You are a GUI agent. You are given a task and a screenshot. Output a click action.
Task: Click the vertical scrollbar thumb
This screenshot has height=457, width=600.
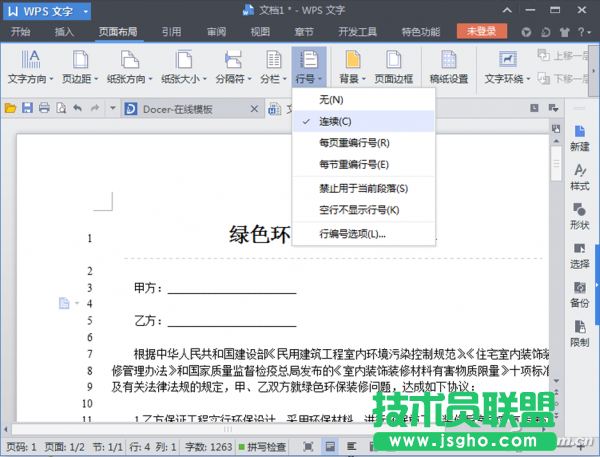(x=556, y=164)
